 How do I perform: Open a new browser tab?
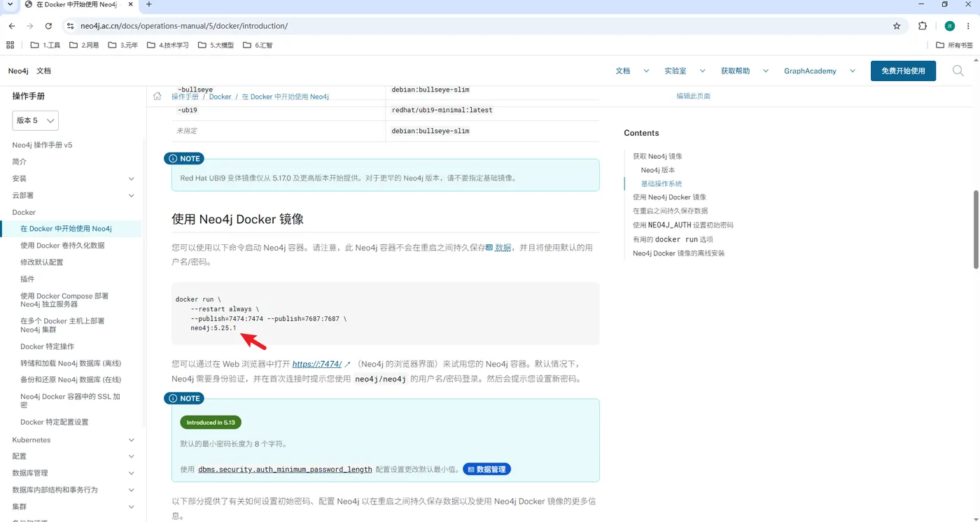[x=149, y=4]
